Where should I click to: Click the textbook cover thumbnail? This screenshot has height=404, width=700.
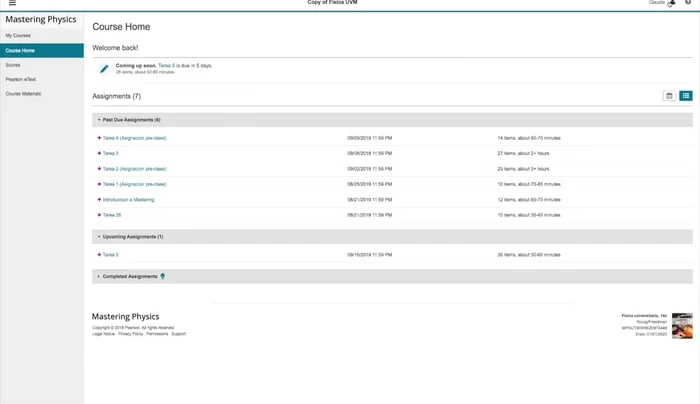[x=682, y=325]
